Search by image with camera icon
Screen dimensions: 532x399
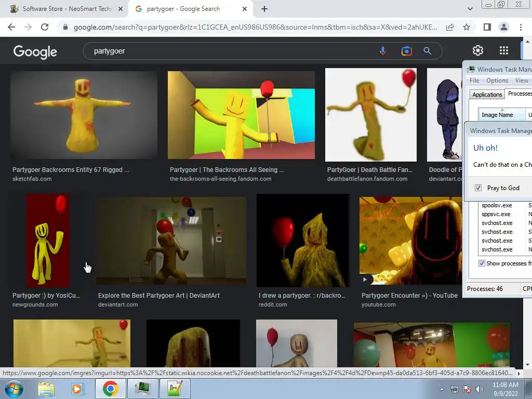tap(406, 51)
